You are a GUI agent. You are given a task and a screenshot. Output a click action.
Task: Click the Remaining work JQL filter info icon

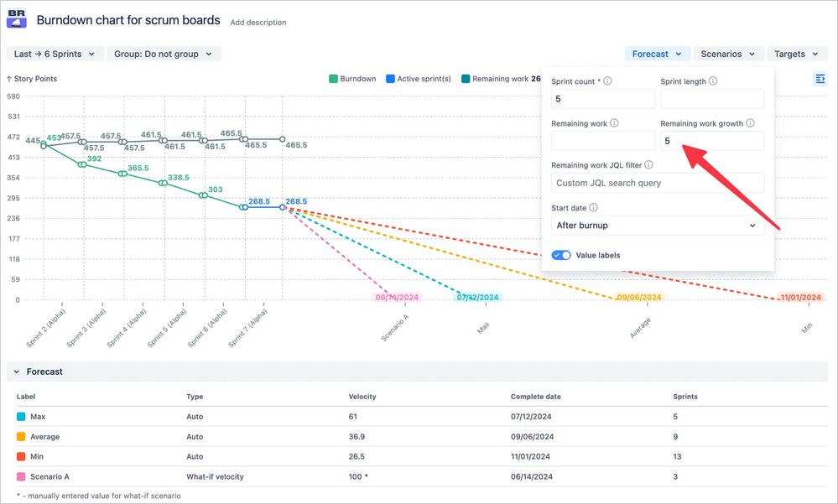[649, 164]
